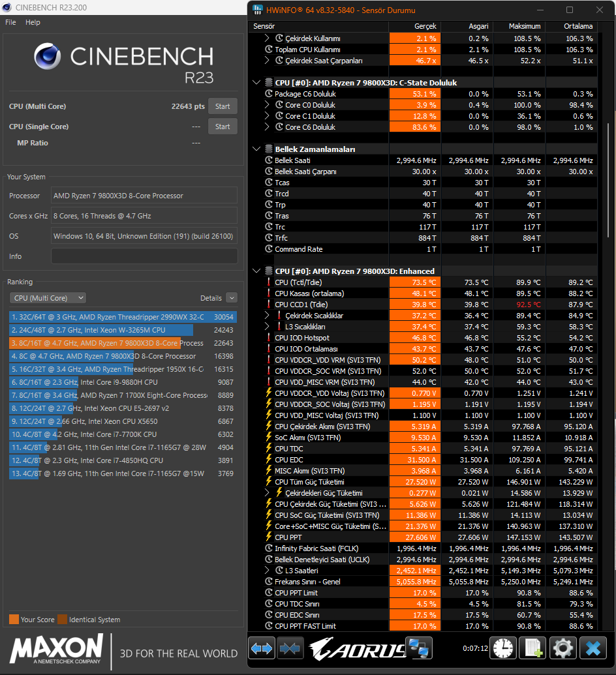Select ranking row 6 Intel Core i9-9880H
Viewport: 616px width, 675px height.
[x=123, y=382]
